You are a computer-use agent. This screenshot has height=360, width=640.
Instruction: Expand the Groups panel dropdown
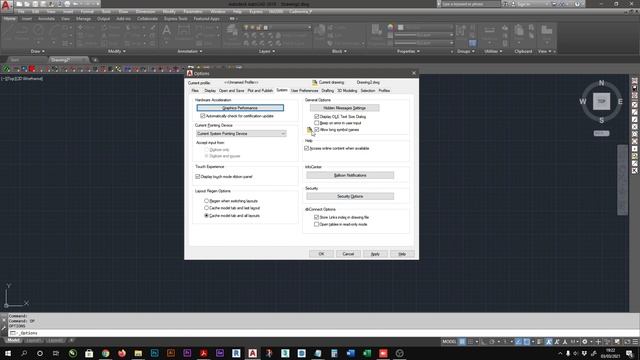466,51
